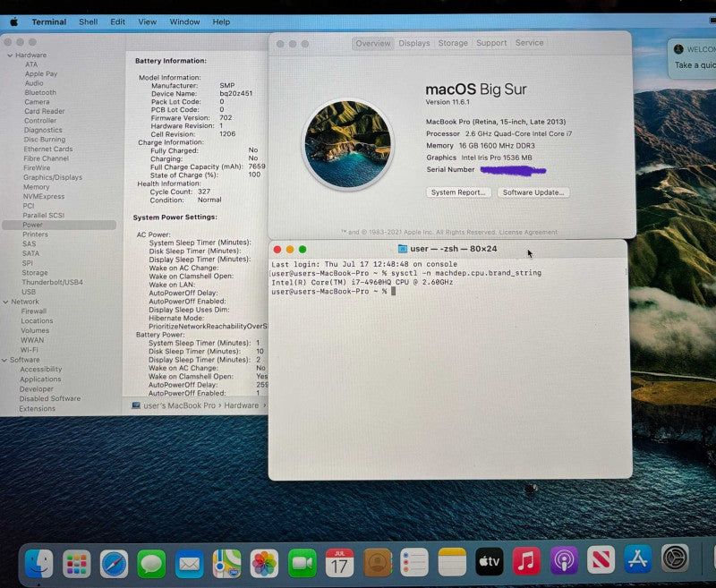This screenshot has height=588, width=716.
Task: Select Apple Pay in the sidebar
Action: coord(41,74)
